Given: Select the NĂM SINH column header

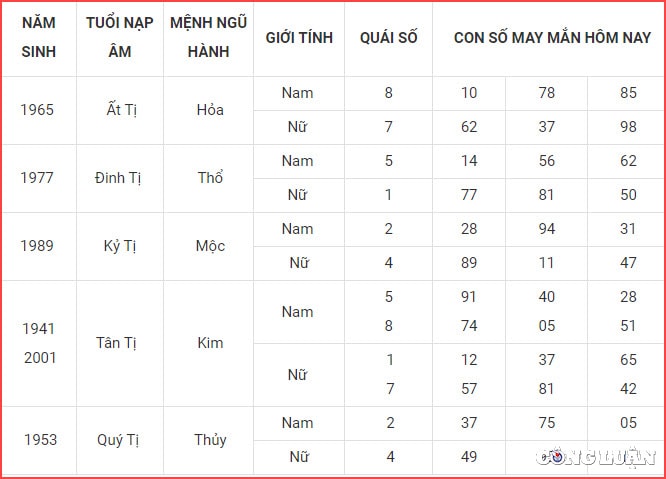Looking at the screenshot, I should (39, 37).
